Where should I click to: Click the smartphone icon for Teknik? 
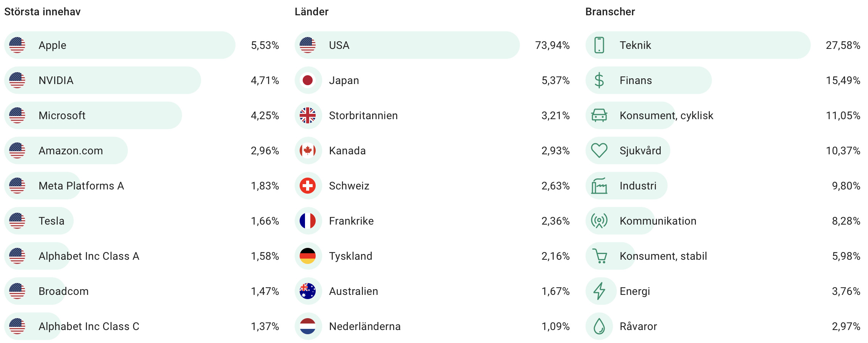pos(599,45)
